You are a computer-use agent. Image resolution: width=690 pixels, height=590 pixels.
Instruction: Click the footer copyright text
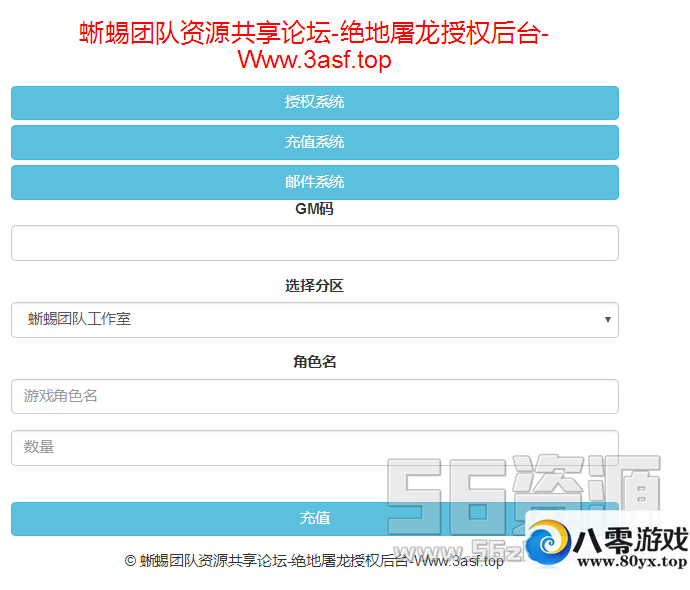click(x=314, y=561)
